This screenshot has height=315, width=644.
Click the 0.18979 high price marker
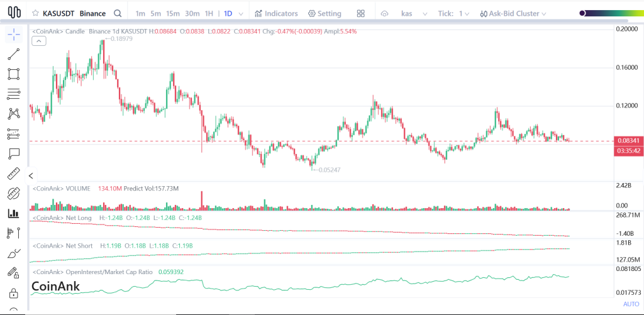(x=119, y=38)
